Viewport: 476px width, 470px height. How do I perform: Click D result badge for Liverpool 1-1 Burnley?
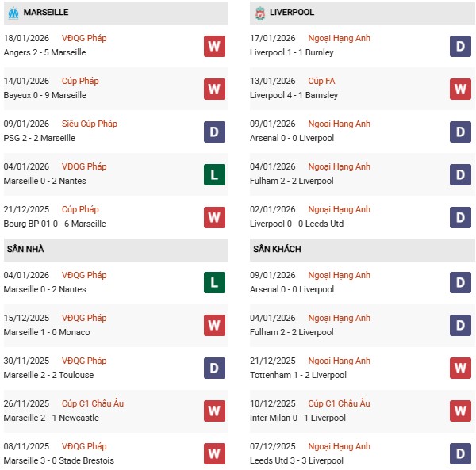coord(461,46)
